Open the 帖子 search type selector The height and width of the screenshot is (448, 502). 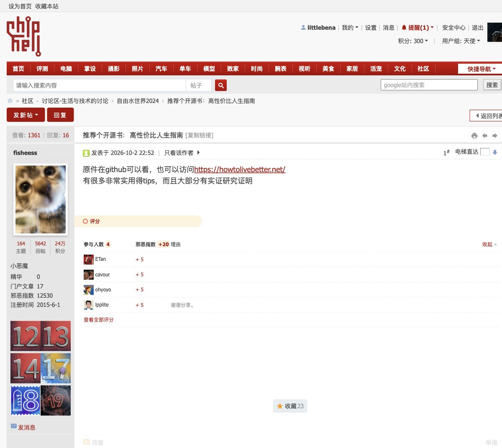[199, 85]
